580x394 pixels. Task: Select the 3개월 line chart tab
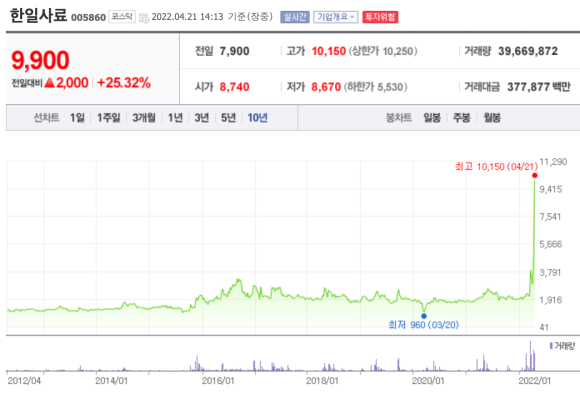point(144,118)
